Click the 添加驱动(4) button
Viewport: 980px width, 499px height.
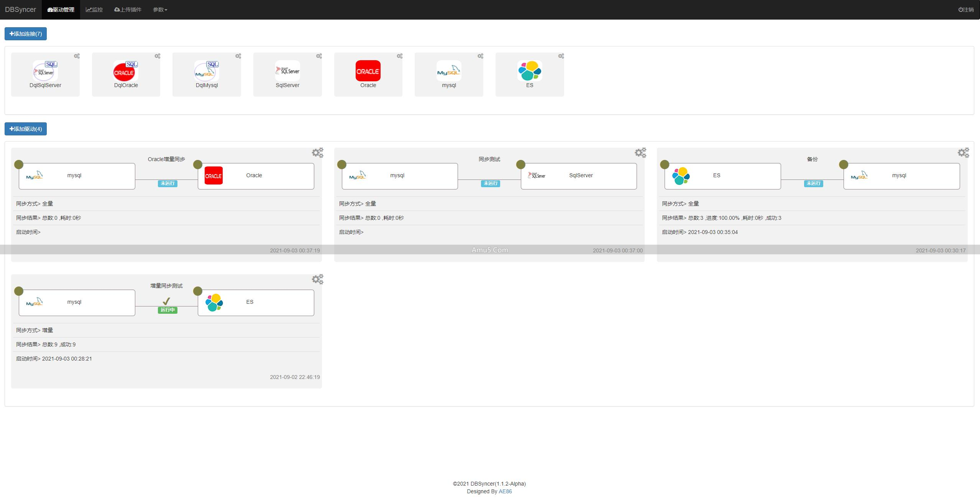coord(26,129)
